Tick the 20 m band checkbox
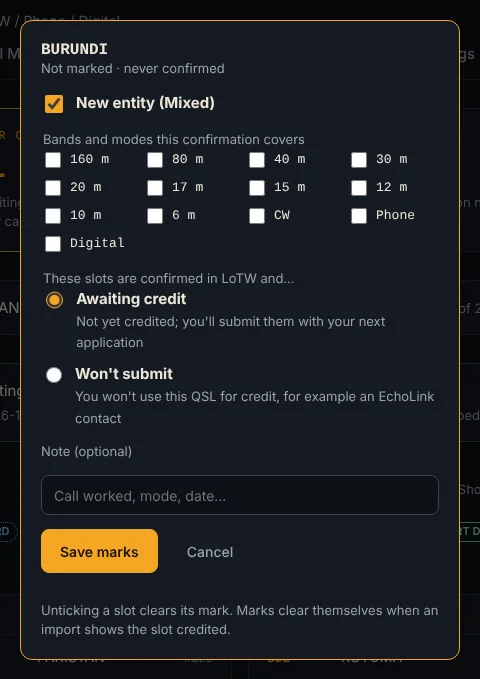480x679 pixels. pos(53,188)
